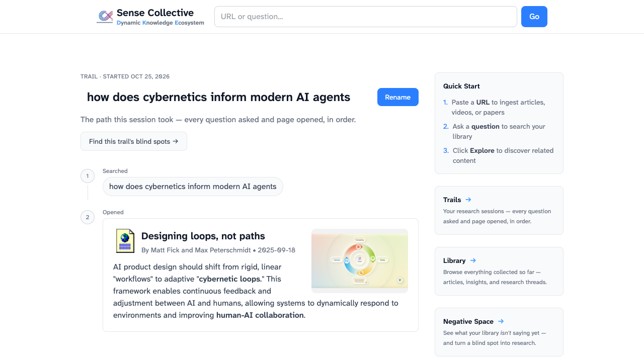Viewport: 644px width, 362px height.
Task: Click the Library card description text
Action: click(x=495, y=277)
